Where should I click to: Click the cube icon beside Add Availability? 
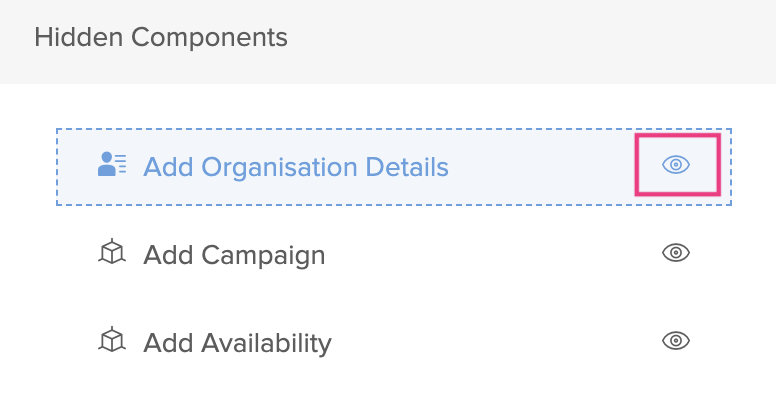111,342
